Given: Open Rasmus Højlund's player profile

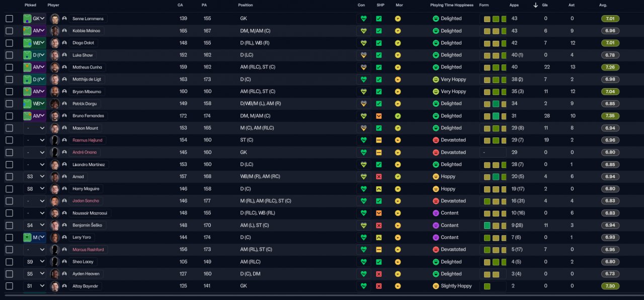Looking at the screenshot, I should click(x=88, y=140).
